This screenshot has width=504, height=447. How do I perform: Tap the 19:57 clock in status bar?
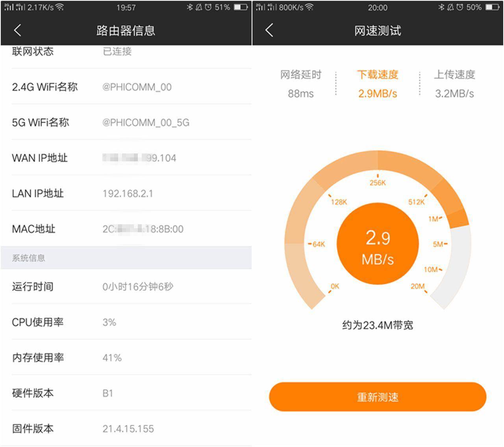tap(126, 7)
